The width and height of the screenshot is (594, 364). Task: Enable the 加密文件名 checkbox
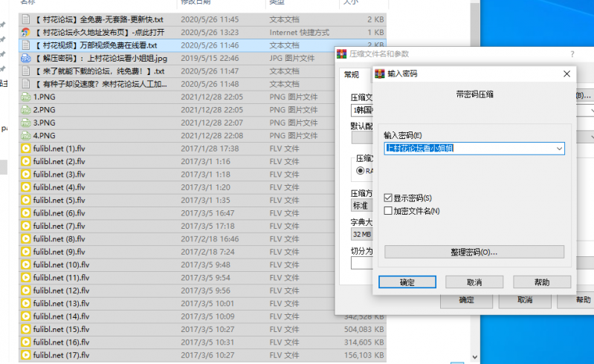click(388, 211)
